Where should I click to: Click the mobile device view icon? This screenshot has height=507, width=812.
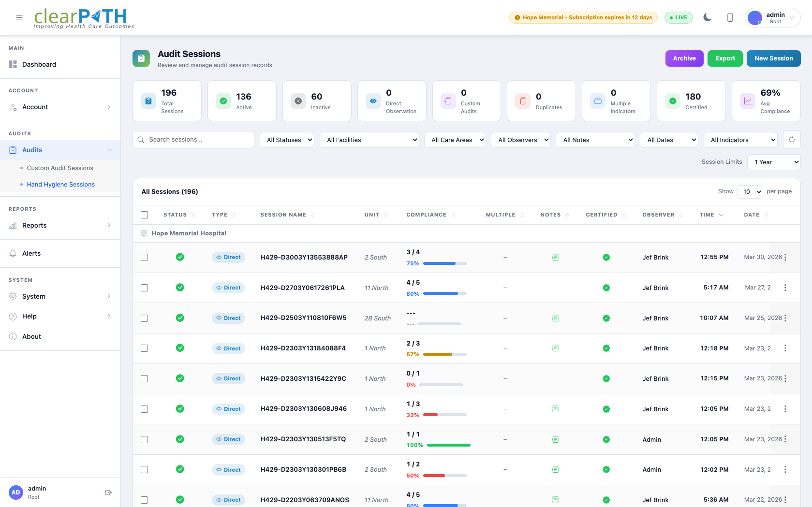click(730, 17)
